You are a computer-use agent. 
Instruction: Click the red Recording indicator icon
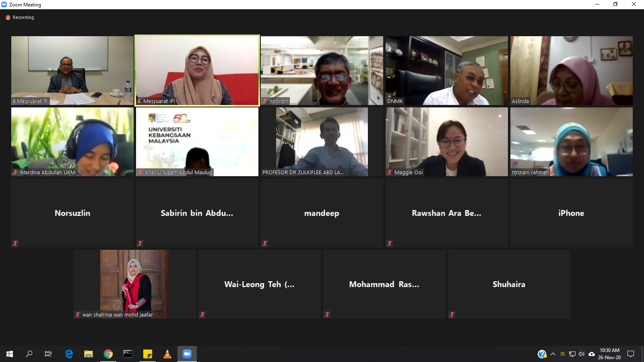tap(8, 18)
